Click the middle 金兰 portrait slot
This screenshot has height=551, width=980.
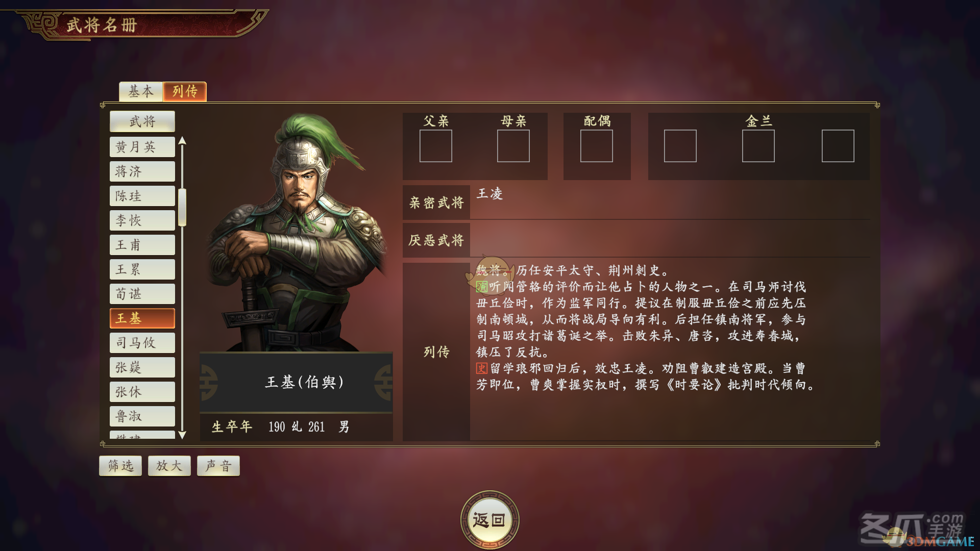(758, 146)
